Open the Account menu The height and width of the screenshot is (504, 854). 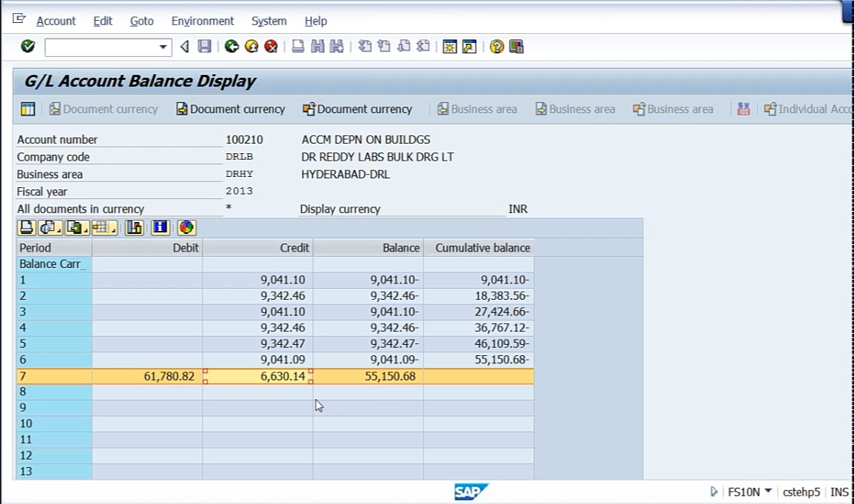56,21
